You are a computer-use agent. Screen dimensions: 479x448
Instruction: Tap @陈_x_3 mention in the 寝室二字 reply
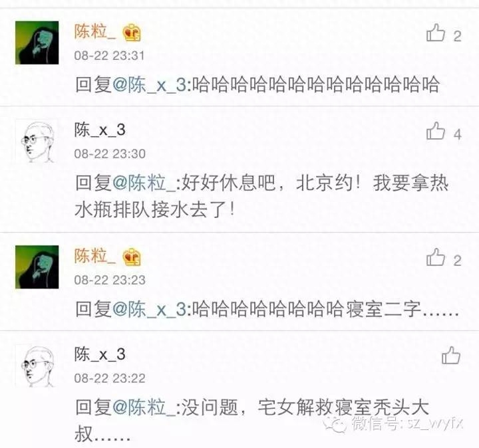[x=150, y=309]
